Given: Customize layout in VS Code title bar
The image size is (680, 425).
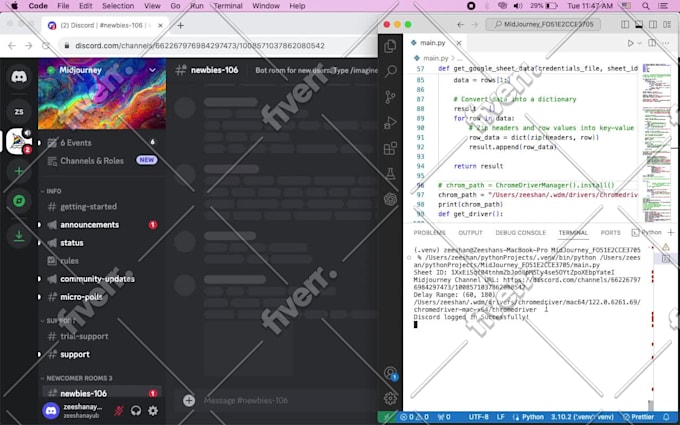Looking at the screenshot, I should pyautogui.click(x=667, y=25).
